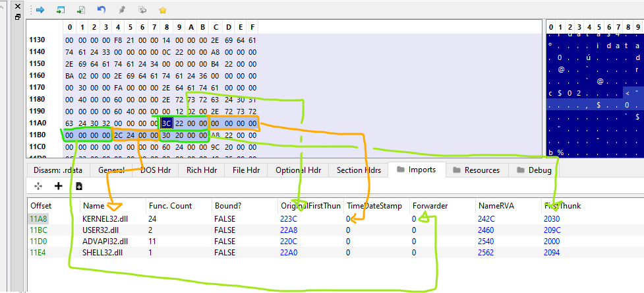The height and width of the screenshot is (293, 644).
Task: Click the blue Undo arrow icon
Action: [x=102, y=9]
